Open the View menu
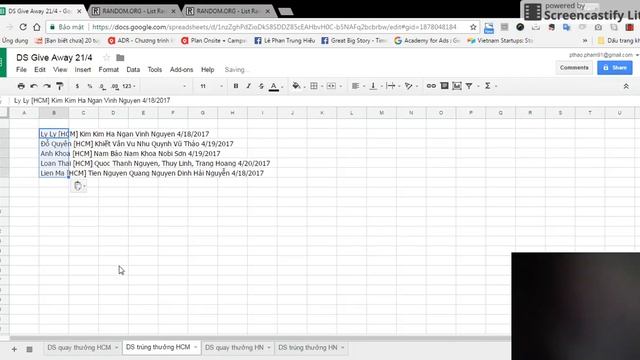640x360 pixels. [60, 70]
